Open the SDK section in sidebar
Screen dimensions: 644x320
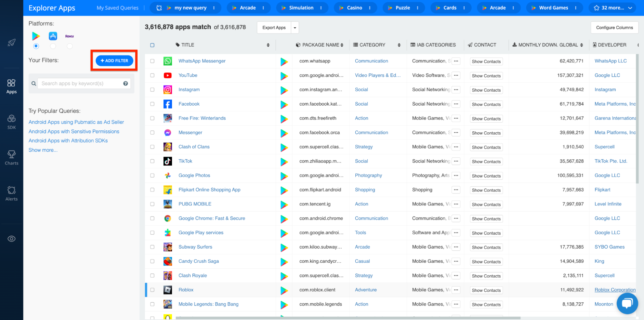(12, 122)
